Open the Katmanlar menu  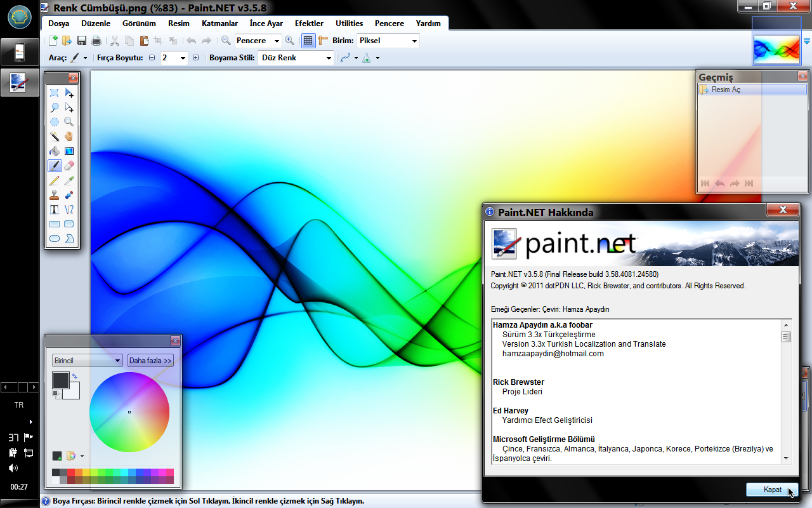219,23
